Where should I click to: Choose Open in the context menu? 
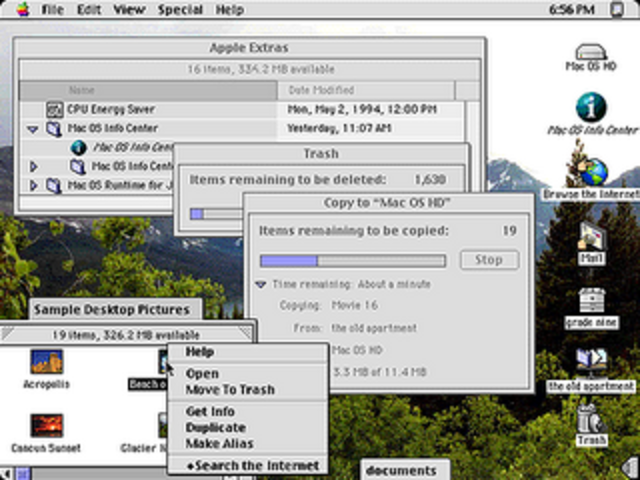point(248,373)
